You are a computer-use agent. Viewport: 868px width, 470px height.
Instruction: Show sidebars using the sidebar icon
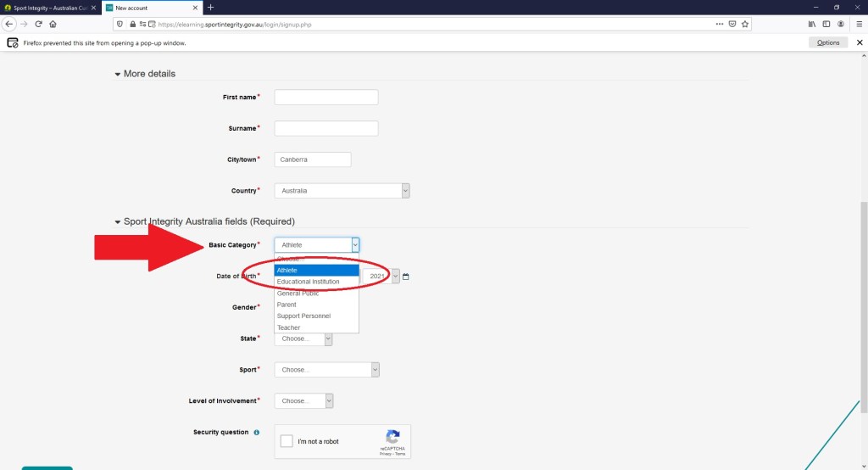826,24
